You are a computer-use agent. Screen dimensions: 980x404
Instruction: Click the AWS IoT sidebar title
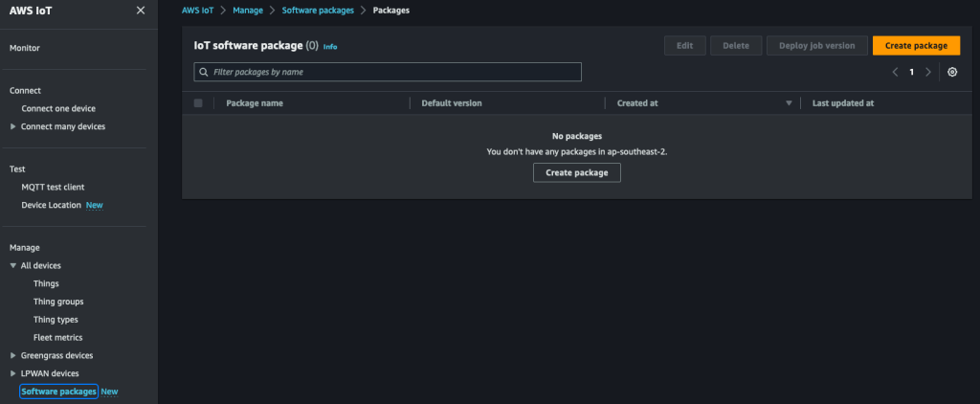tap(31, 10)
